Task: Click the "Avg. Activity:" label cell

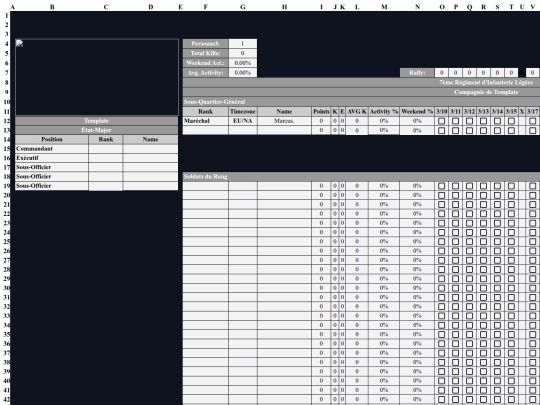Action: pos(205,73)
